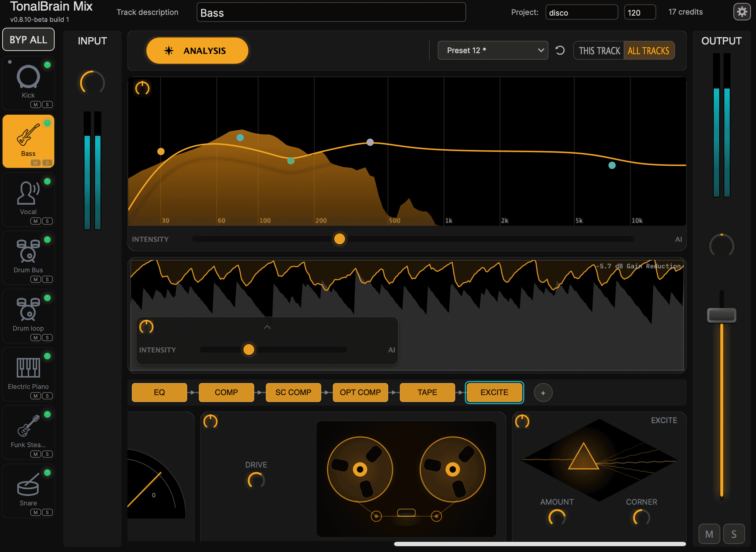Open the SC COMP module tab
Image resolution: width=756 pixels, height=552 pixels.
point(294,393)
